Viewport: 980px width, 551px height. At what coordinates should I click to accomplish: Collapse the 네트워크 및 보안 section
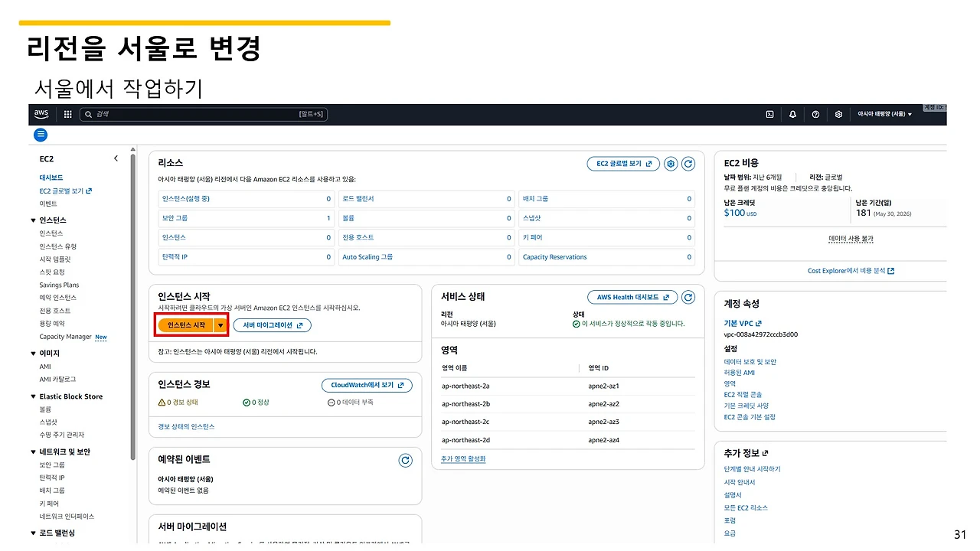pos(32,451)
